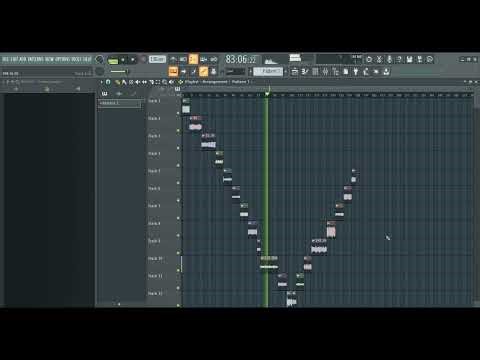Click the render to audio file icon
Image resolution: width=480 pixels, height=360 pixels.
420,60
